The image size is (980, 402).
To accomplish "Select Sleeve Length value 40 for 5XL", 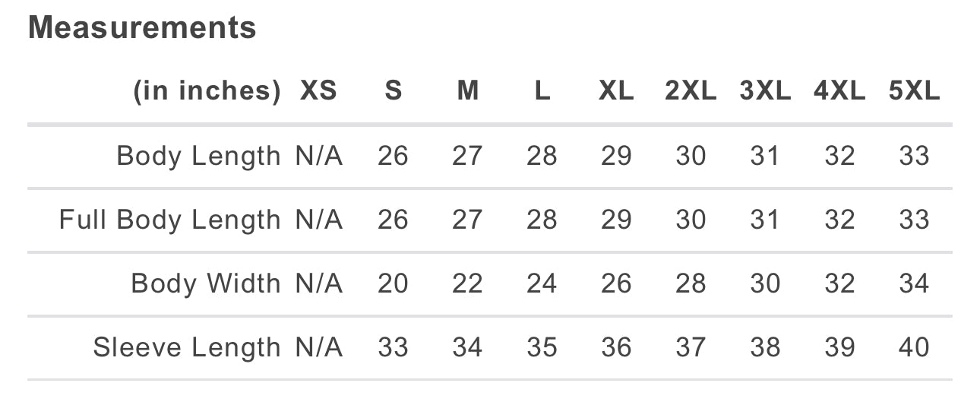I will [914, 347].
